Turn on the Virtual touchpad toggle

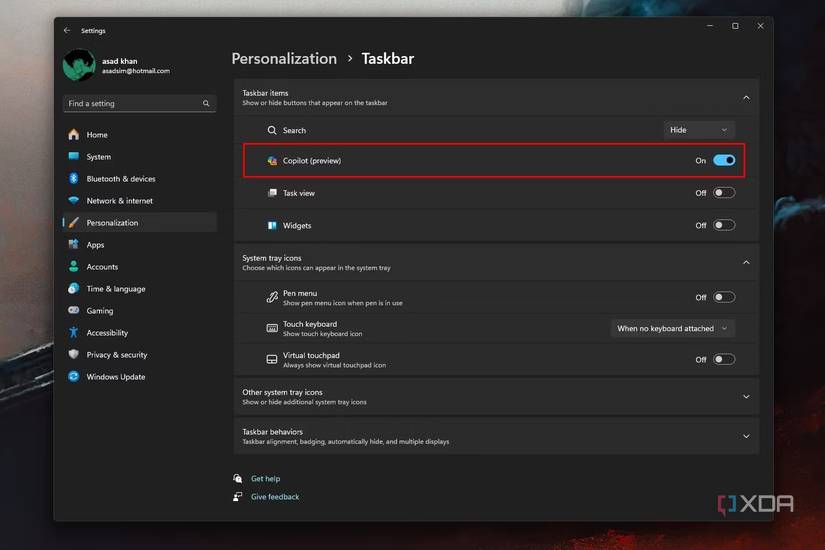(724, 359)
